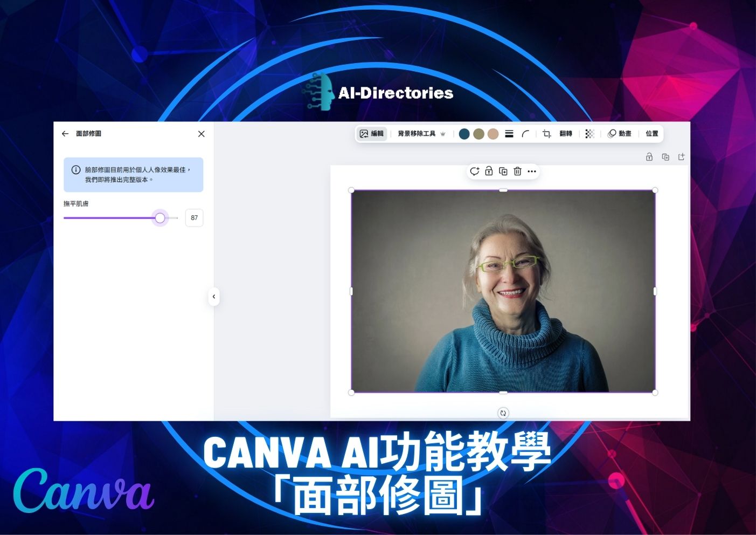Add a comment via floating toolbar bubble icon
The image size is (756, 535).
click(x=474, y=172)
